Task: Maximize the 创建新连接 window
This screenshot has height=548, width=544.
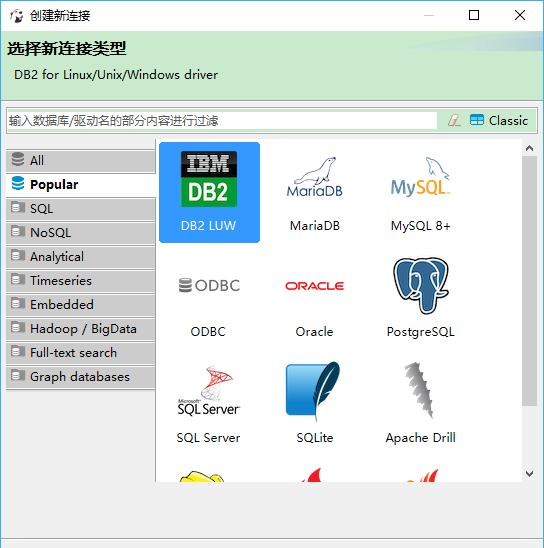Action: [474, 15]
